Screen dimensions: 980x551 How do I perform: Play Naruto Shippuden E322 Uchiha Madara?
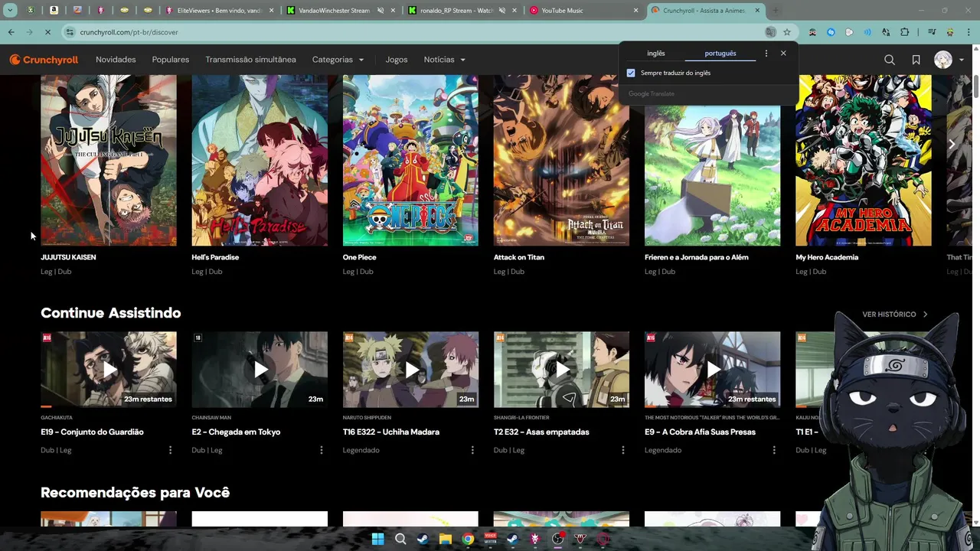(x=410, y=370)
